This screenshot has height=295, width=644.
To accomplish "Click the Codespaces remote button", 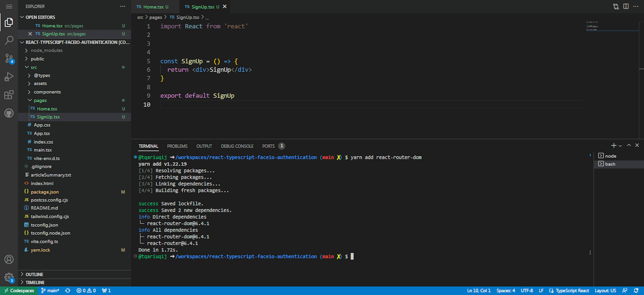I will click(19, 290).
